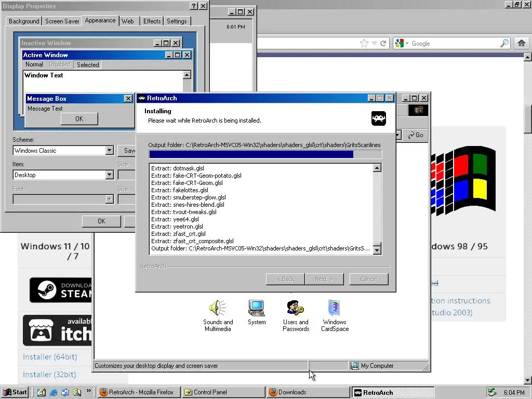Click OK in Display Properties dialog
532x399 pixels.
click(x=101, y=221)
